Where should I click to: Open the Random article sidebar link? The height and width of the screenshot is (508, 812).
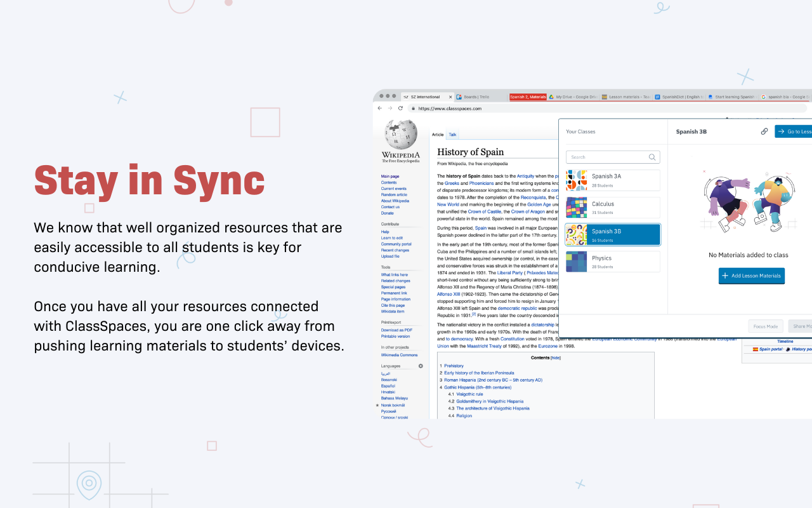[x=394, y=195]
